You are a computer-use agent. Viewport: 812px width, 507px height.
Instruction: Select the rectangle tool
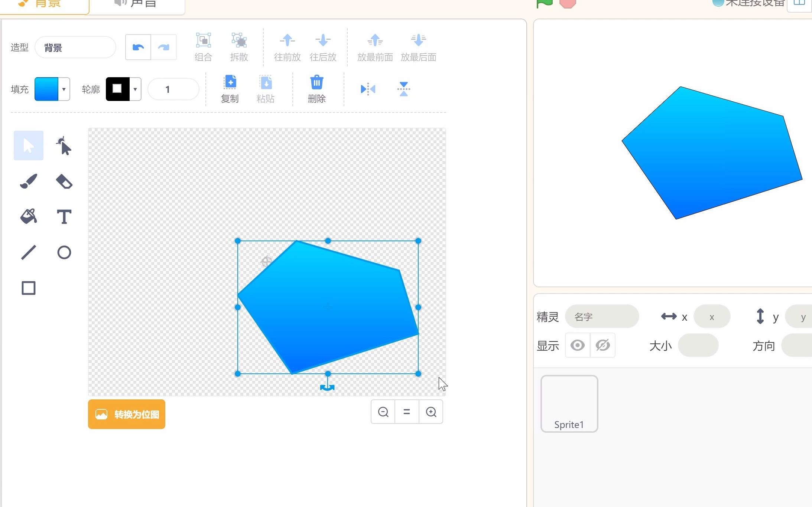coord(29,288)
